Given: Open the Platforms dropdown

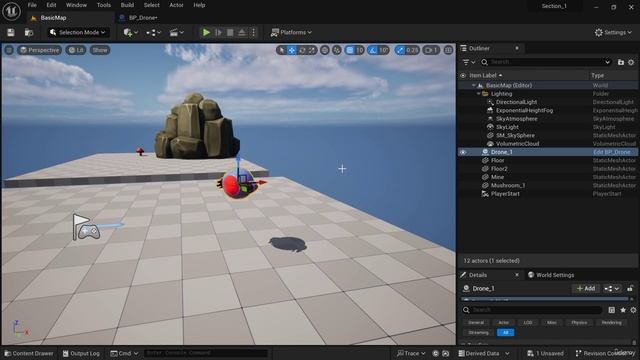Looking at the screenshot, I should [x=291, y=32].
